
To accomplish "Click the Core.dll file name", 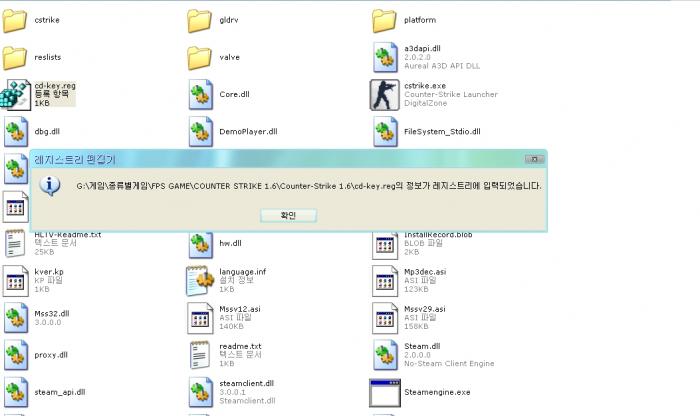I will point(234,94).
